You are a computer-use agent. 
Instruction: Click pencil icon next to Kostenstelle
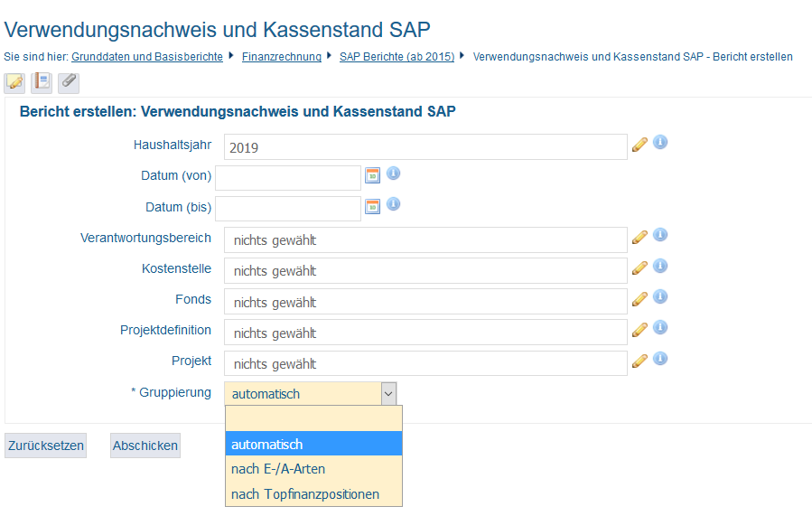click(x=640, y=267)
